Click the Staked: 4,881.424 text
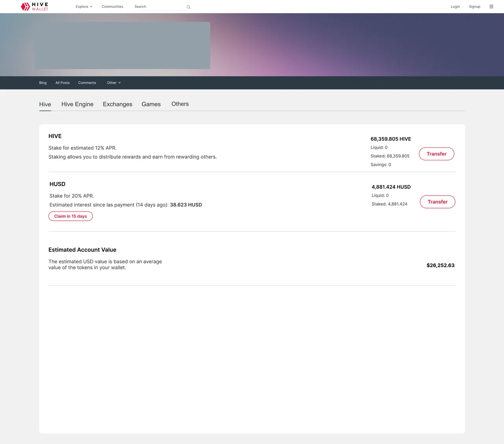Viewport: 504px width, 444px height. (x=389, y=204)
